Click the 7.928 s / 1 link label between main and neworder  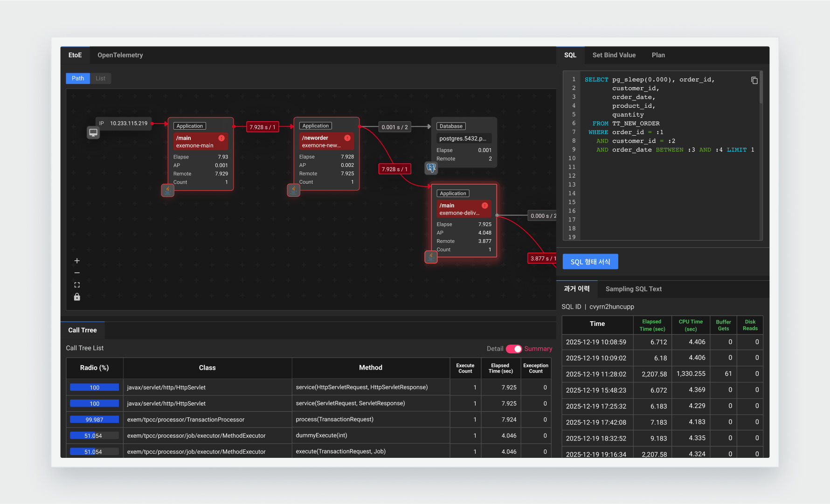click(x=263, y=127)
